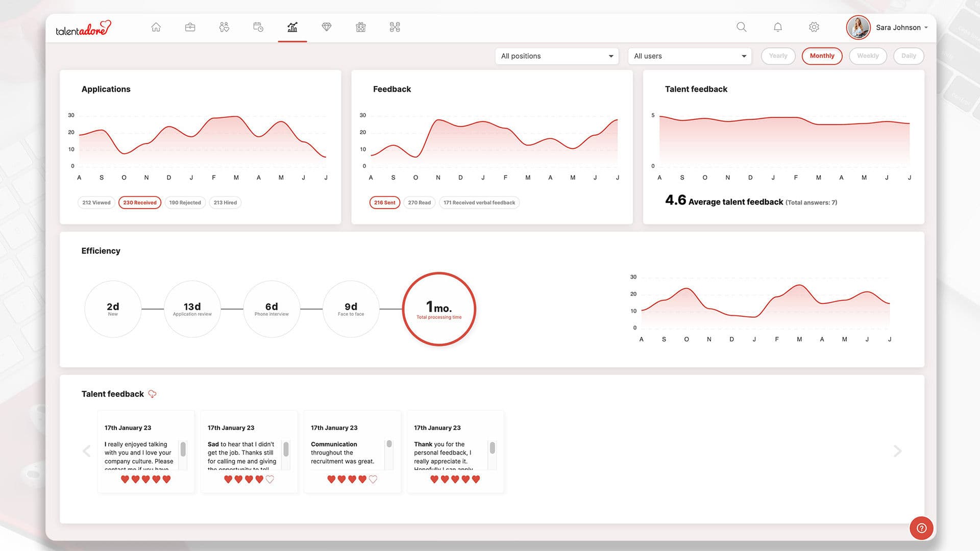Toggle the 213 Hired filter
Screen dimensions: 980x551
coord(225,203)
